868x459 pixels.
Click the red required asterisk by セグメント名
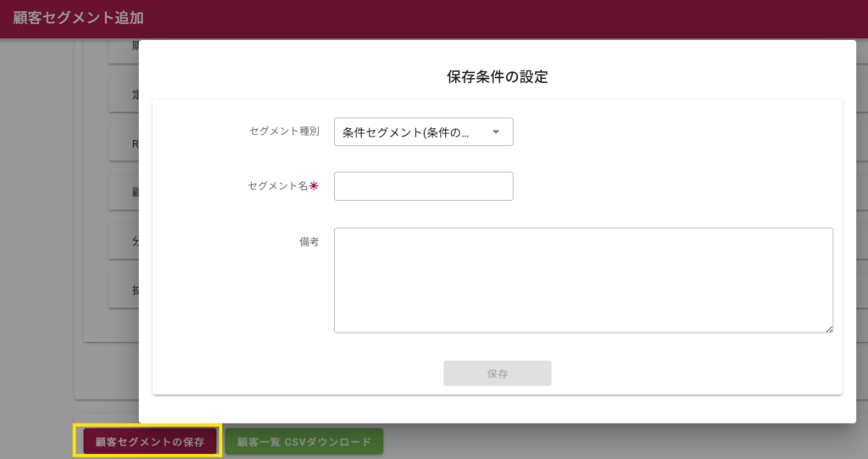pos(314,187)
